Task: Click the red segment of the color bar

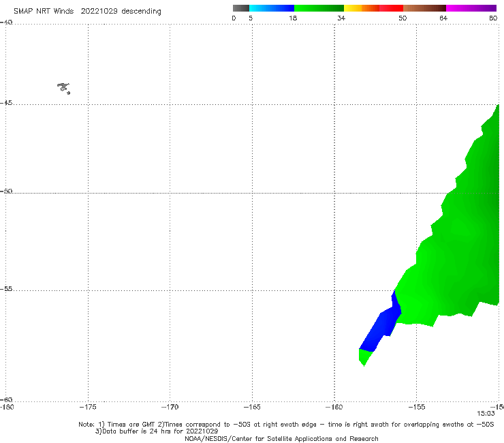Action: click(x=391, y=8)
